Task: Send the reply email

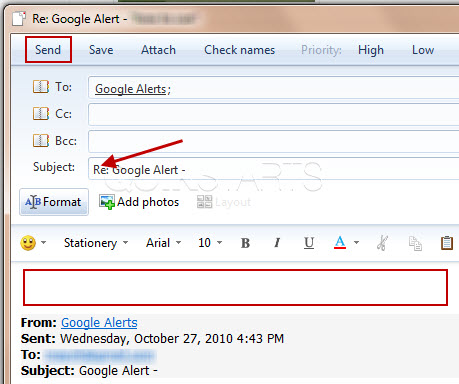Action: click(x=48, y=50)
